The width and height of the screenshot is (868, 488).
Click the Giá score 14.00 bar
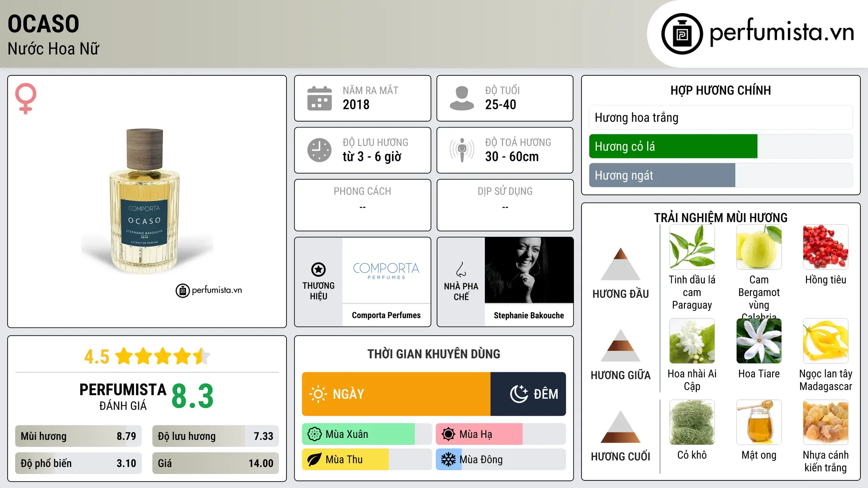click(x=215, y=463)
